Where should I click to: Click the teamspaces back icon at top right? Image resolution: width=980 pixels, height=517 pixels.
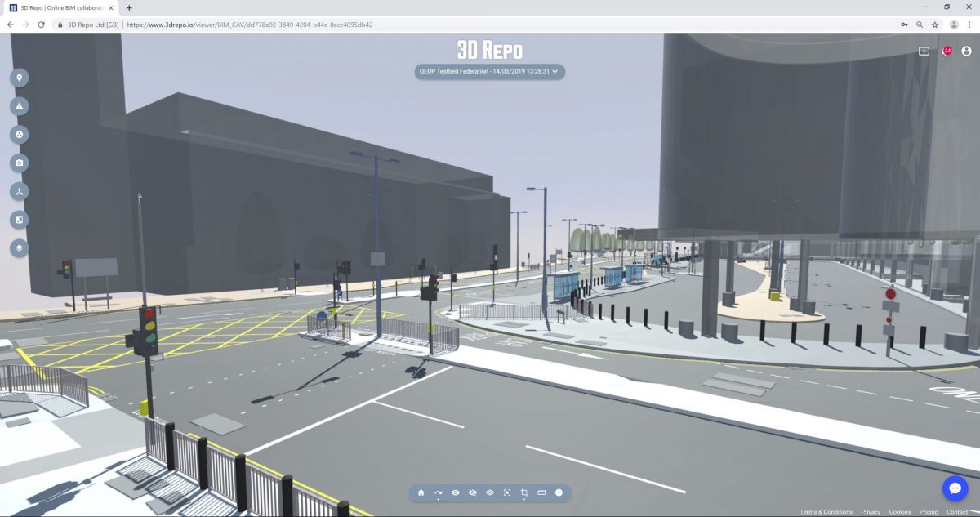(x=924, y=51)
